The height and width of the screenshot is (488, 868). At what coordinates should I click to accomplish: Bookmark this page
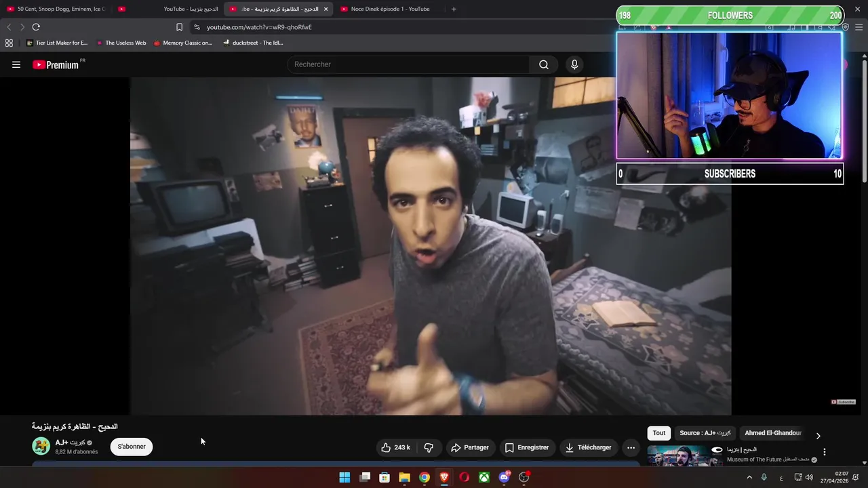click(179, 27)
